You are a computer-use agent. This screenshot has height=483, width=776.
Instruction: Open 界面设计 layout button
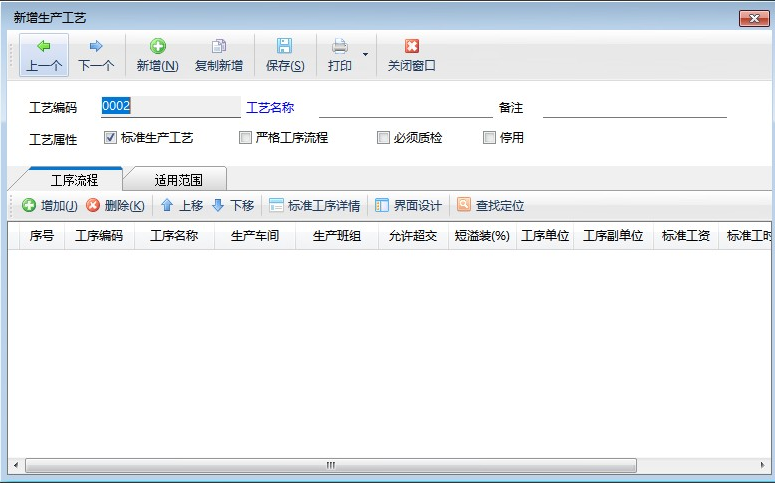(x=408, y=206)
